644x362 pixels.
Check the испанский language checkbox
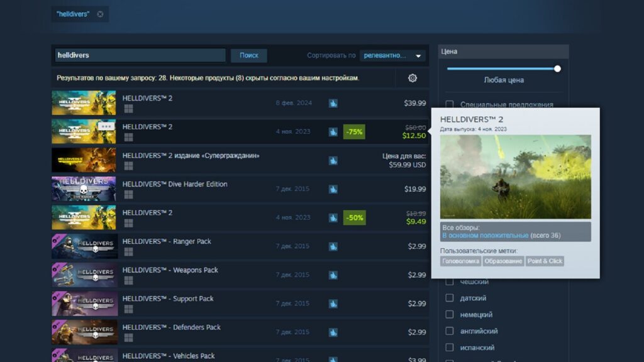pos(450,347)
